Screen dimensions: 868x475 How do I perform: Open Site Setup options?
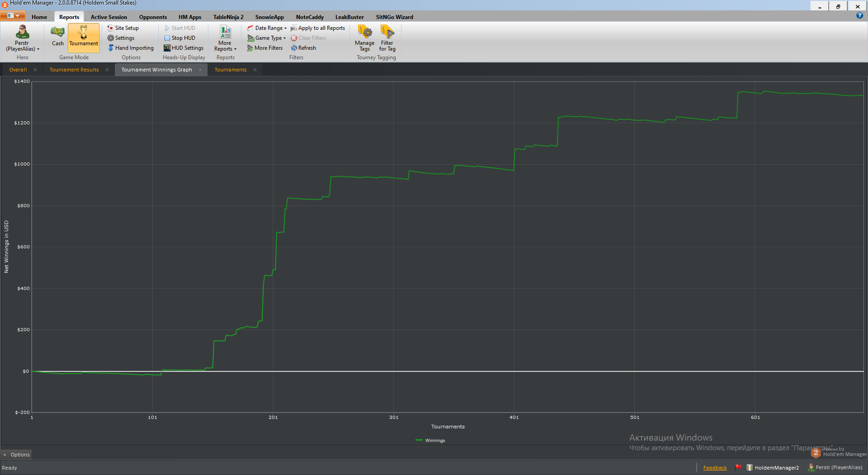(123, 28)
